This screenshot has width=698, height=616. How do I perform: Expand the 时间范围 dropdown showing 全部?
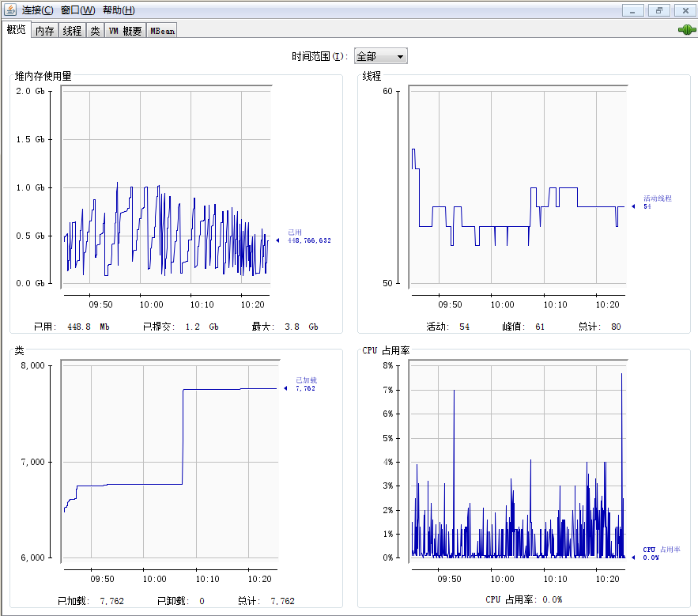click(x=380, y=56)
